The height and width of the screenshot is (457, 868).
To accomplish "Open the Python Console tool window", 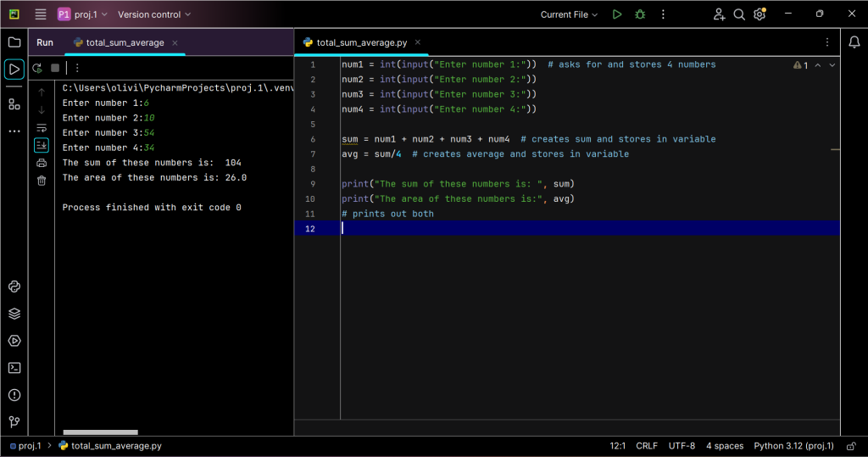I will [14, 287].
